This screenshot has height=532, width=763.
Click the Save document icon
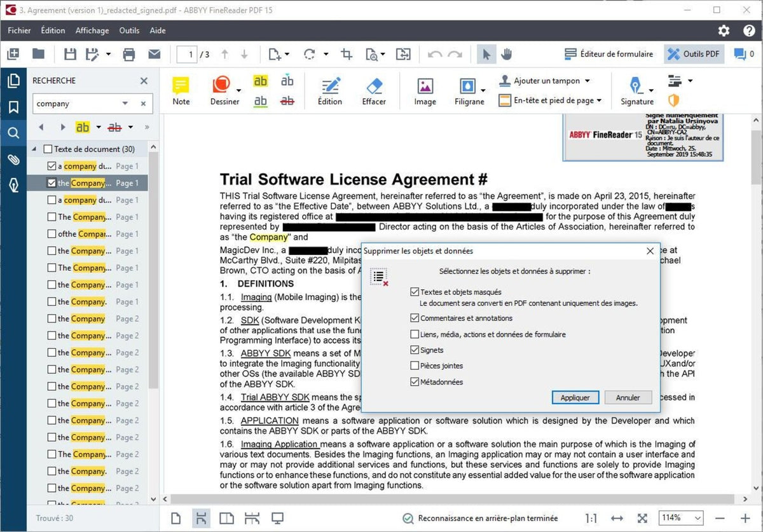(71, 55)
